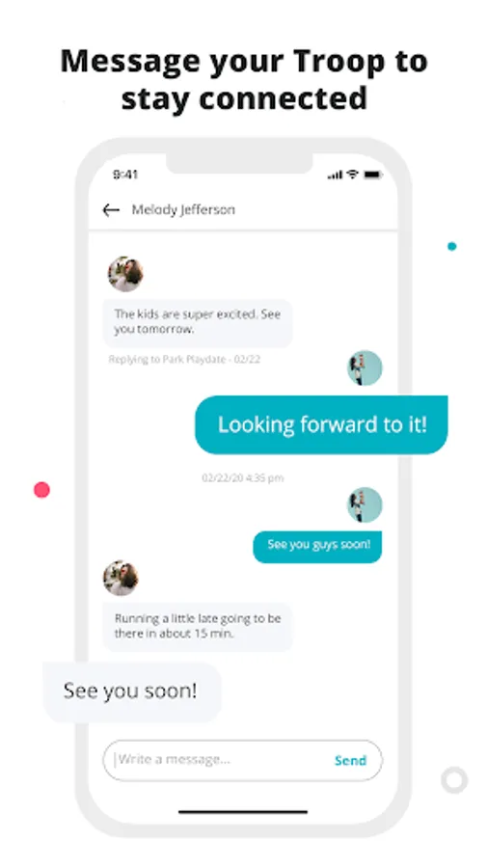Open Melody's avatar above the kids message
This screenshot has height=868, width=488.
click(125, 274)
